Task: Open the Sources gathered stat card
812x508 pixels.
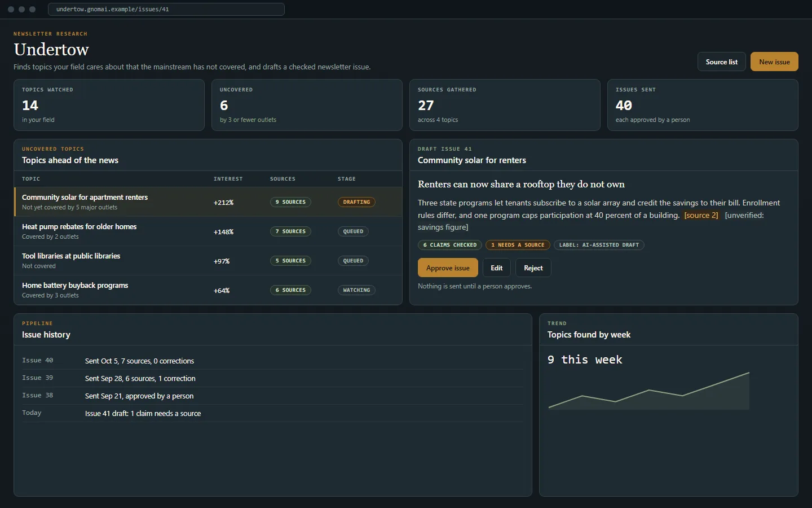Action: click(505, 105)
